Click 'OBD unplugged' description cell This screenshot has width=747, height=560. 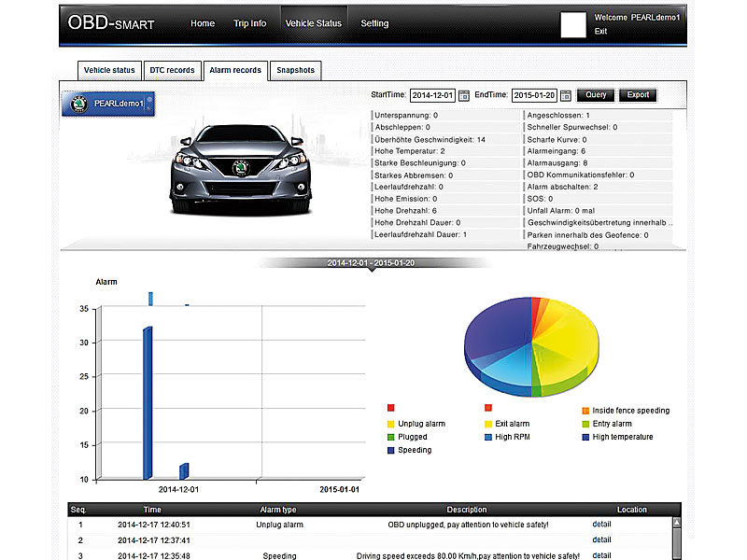tap(468, 525)
